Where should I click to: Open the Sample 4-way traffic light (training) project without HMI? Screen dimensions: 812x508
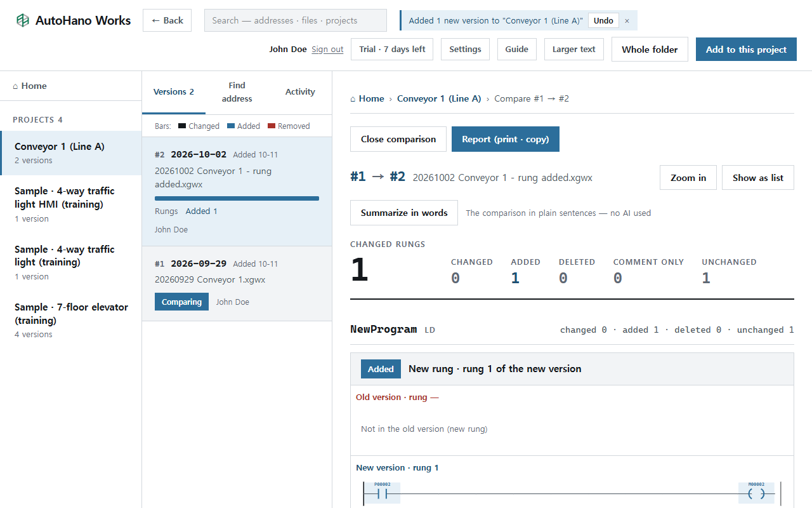[x=70, y=262]
